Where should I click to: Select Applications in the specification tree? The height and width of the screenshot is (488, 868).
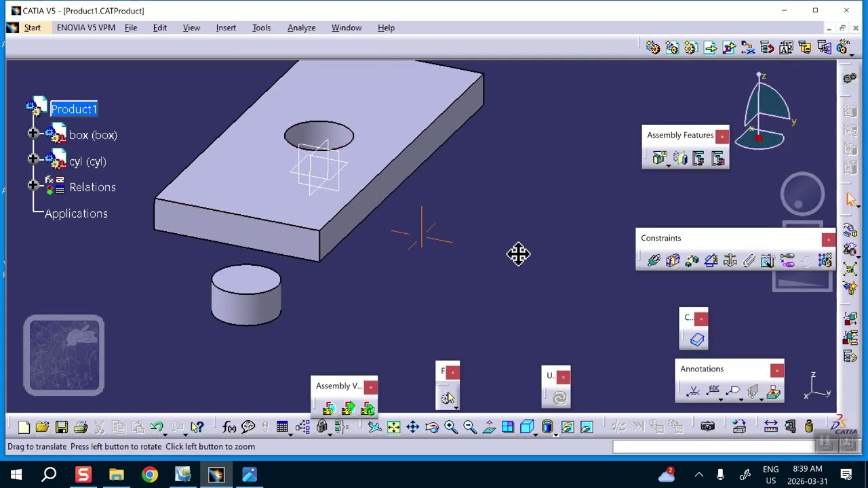[76, 213]
